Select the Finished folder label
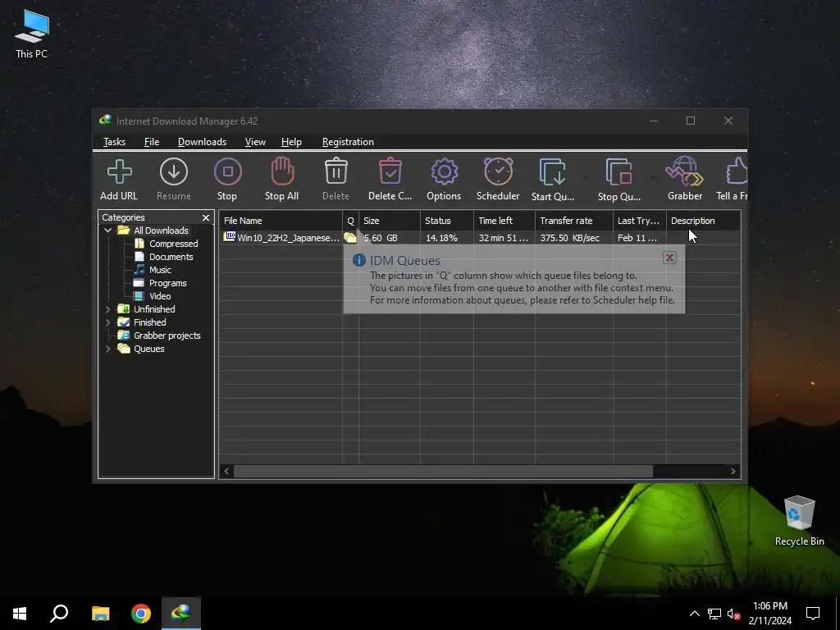 [x=150, y=322]
